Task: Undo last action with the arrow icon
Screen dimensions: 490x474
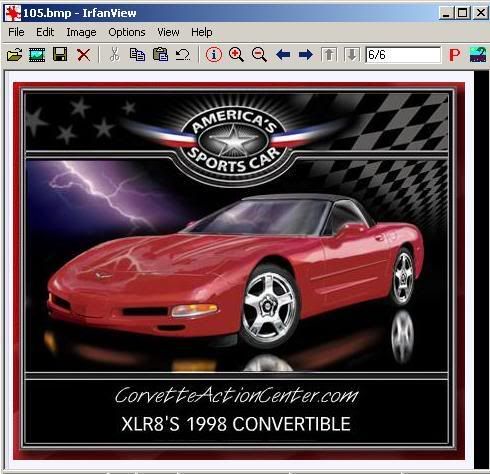Action: (183, 55)
